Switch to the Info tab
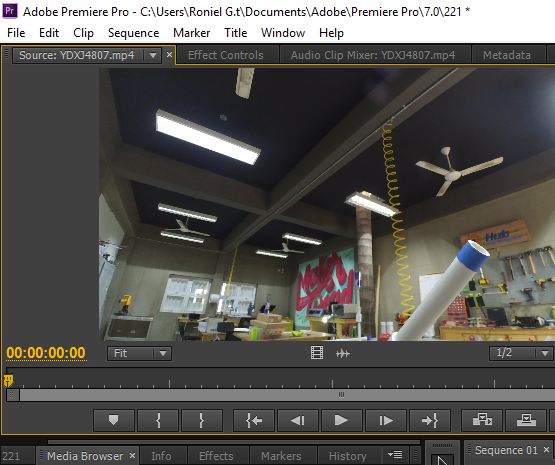 click(161, 456)
